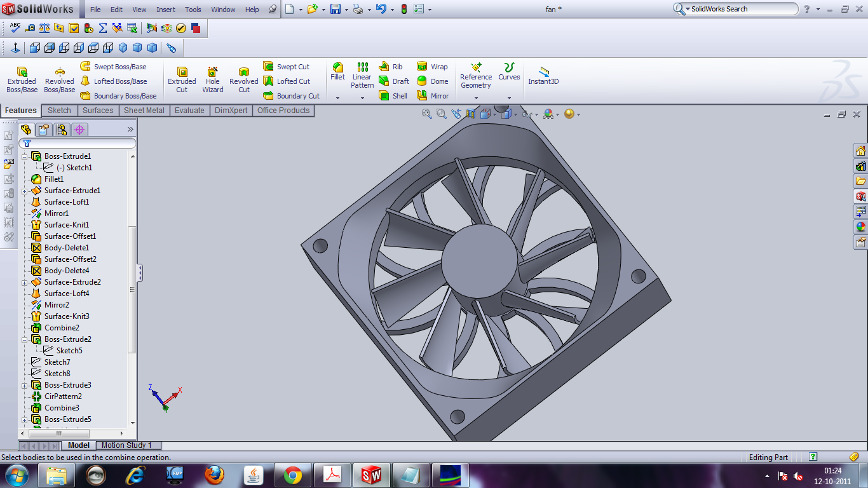Toggle Instant3D mode
Viewport: 868px width, 488px height.
click(x=543, y=75)
